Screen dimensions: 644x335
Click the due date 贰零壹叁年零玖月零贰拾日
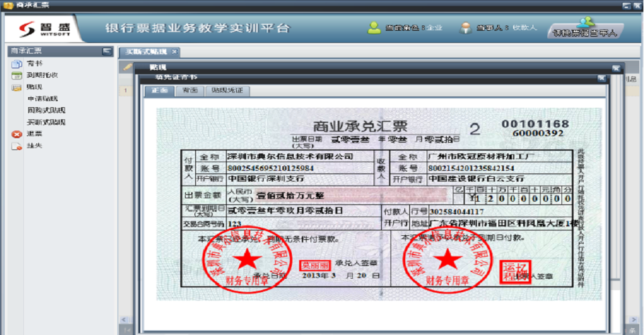[x=285, y=211]
